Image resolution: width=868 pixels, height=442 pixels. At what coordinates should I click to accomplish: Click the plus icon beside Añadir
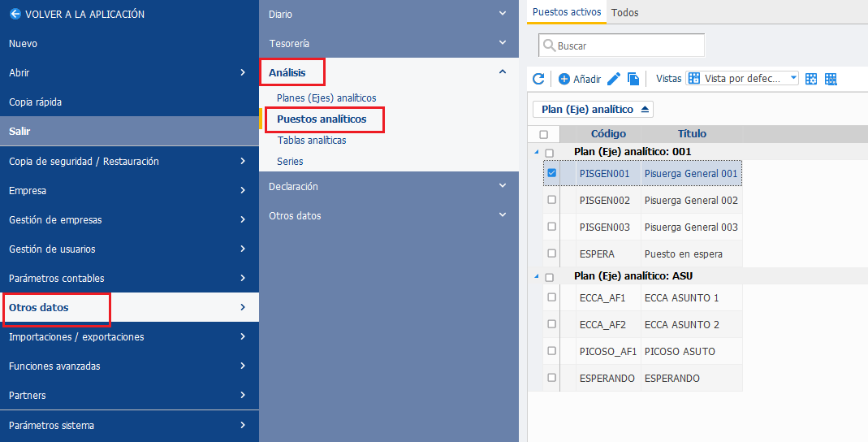pyautogui.click(x=564, y=79)
